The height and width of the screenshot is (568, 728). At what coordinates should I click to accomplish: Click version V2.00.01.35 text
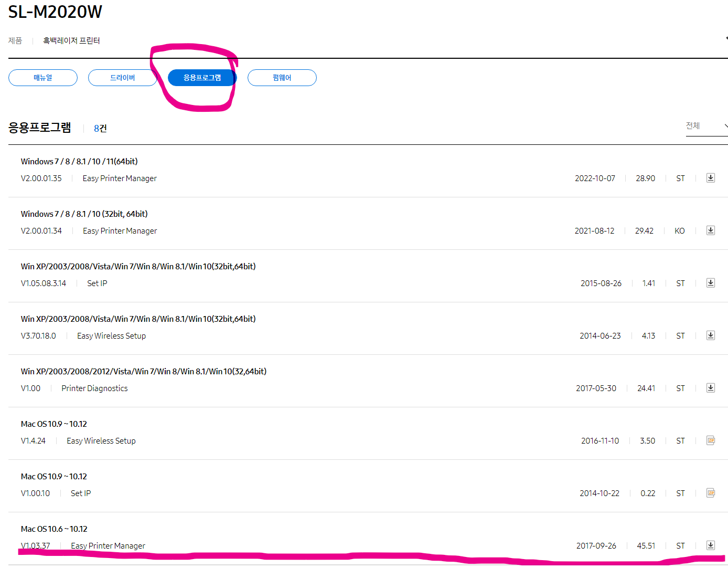click(x=41, y=178)
